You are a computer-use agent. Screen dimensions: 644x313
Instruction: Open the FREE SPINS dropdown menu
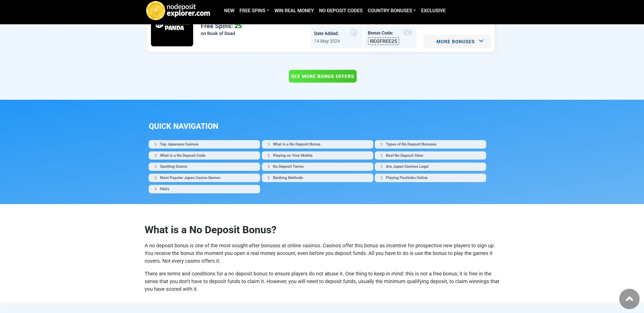pyautogui.click(x=254, y=11)
